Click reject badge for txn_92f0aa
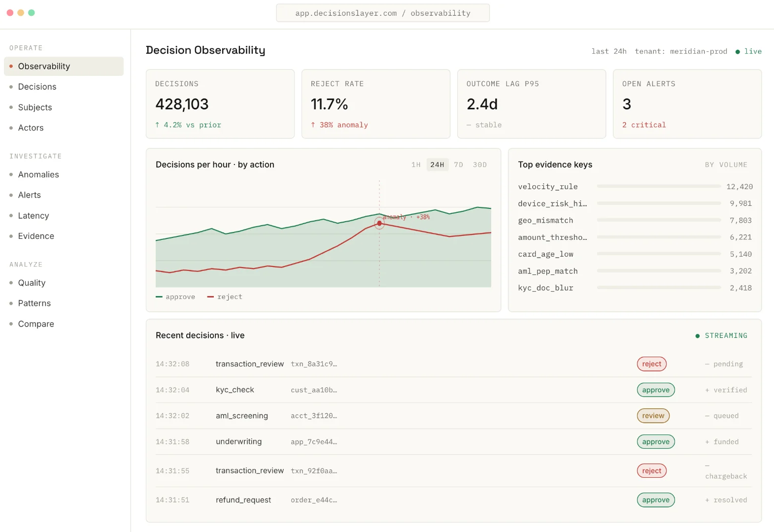This screenshot has height=532, width=774. pyautogui.click(x=651, y=471)
